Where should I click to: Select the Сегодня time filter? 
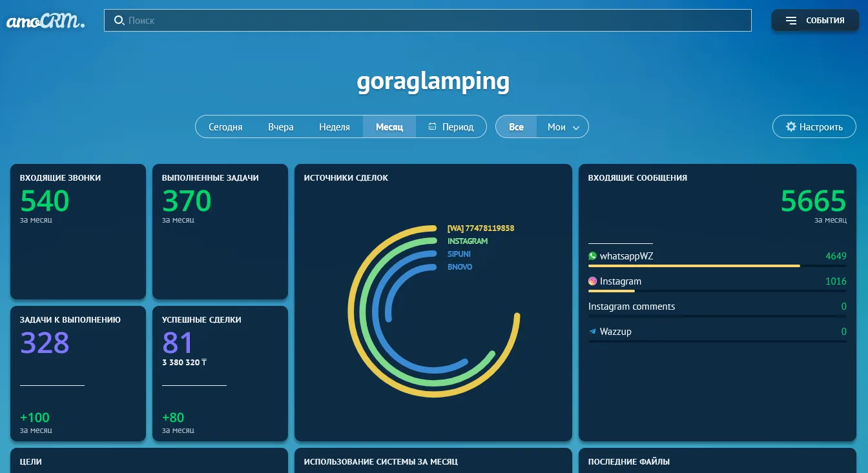(x=225, y=127)
